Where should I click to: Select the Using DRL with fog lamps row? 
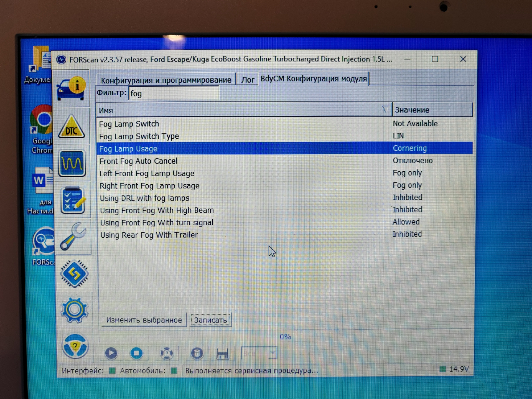pos(284,198)
